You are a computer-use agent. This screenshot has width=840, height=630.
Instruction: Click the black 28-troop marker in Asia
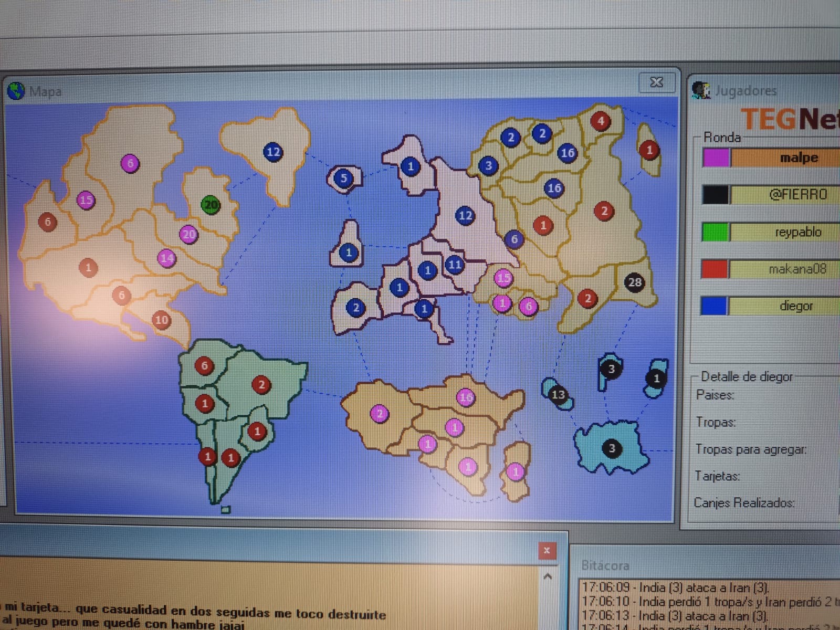[635, 282]
